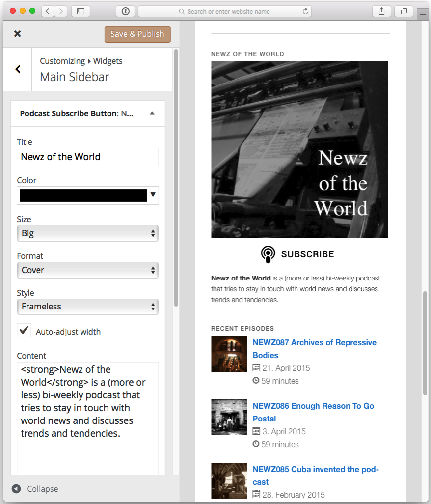Screen dimensions: 431x504
Task: Open the Format dropdown set to Cover
Action: (x=87, y=270)
